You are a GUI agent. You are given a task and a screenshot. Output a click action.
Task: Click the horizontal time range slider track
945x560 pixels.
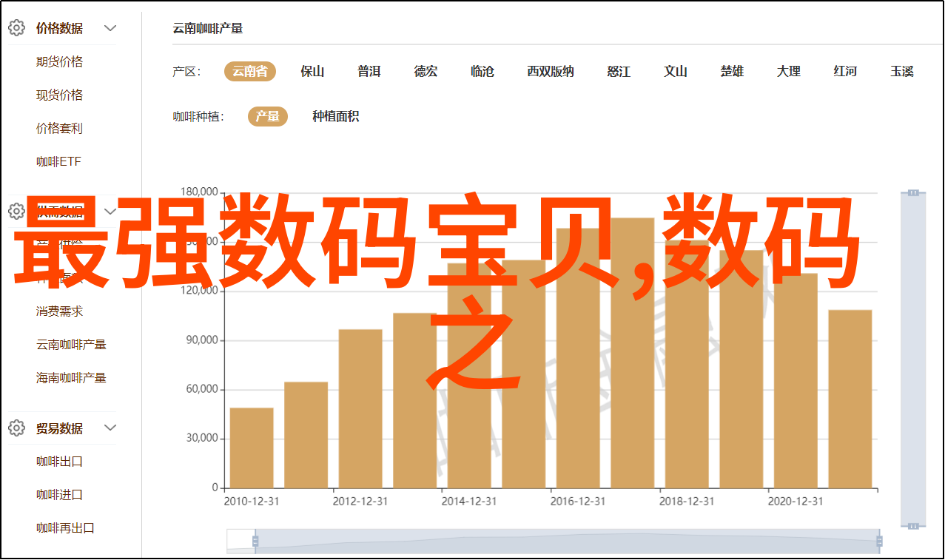[566, 542]
